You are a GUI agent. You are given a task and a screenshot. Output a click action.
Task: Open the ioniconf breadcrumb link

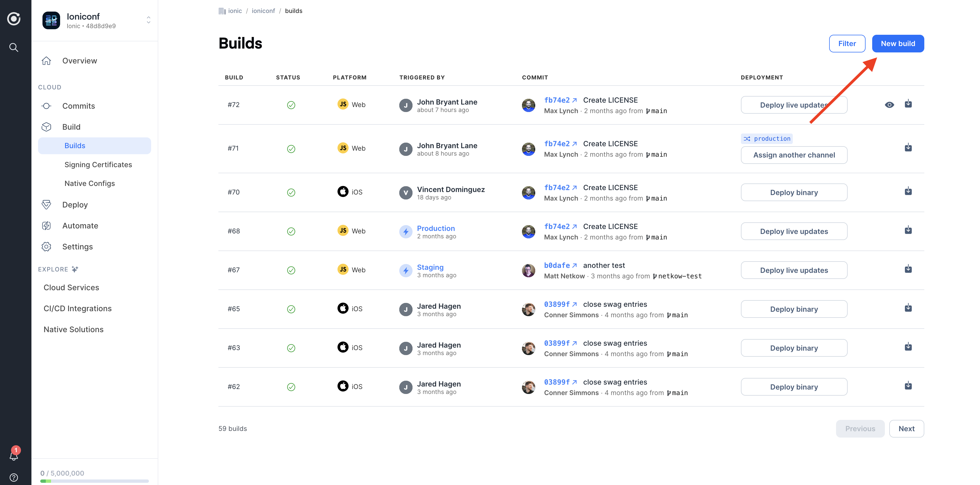pos(263,11)
